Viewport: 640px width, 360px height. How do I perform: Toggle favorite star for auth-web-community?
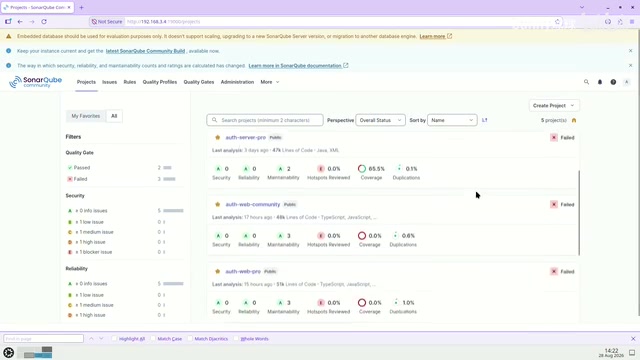click(218, 204)
